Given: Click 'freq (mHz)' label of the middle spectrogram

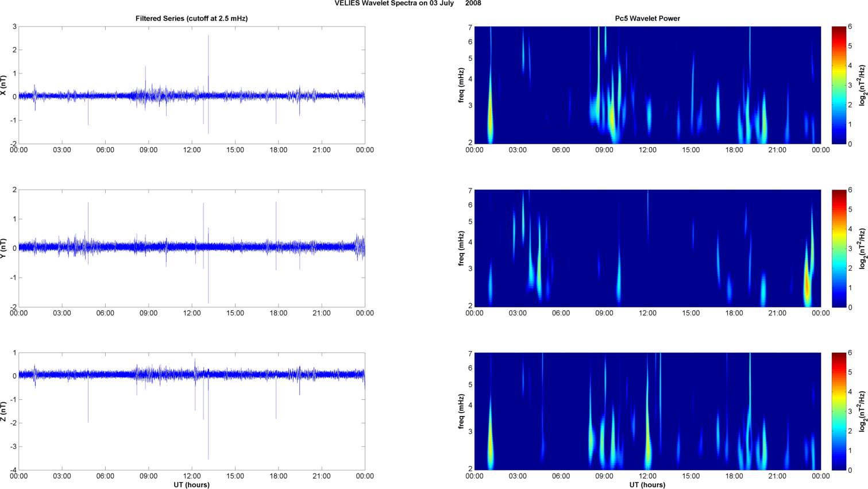Looking at the screenshot, I should click(461, 248).
